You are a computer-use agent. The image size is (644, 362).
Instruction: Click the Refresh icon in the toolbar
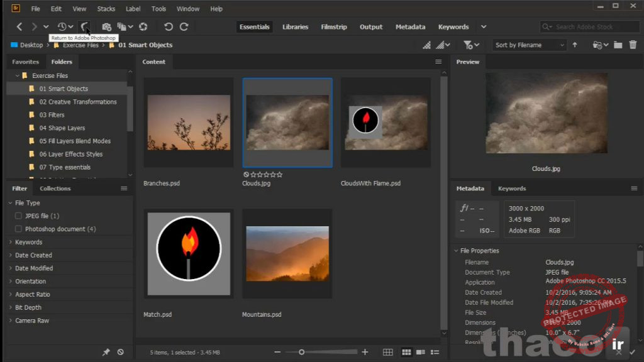tap(143, 27)
